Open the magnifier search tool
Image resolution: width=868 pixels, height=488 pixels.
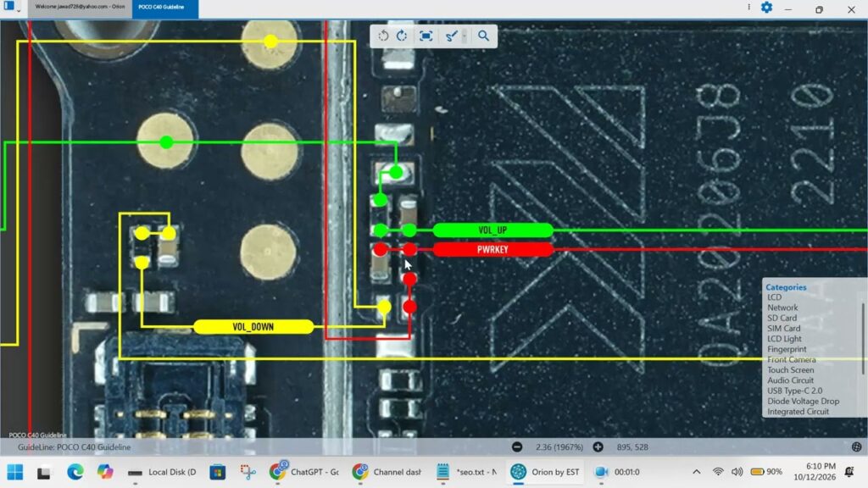pos(483,36)
